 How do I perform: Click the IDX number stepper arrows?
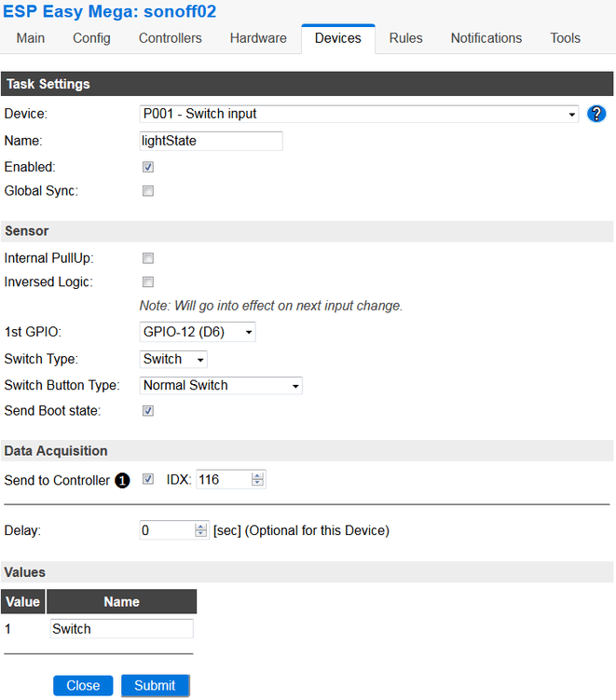pyautogui.click(x=258, y=480)
